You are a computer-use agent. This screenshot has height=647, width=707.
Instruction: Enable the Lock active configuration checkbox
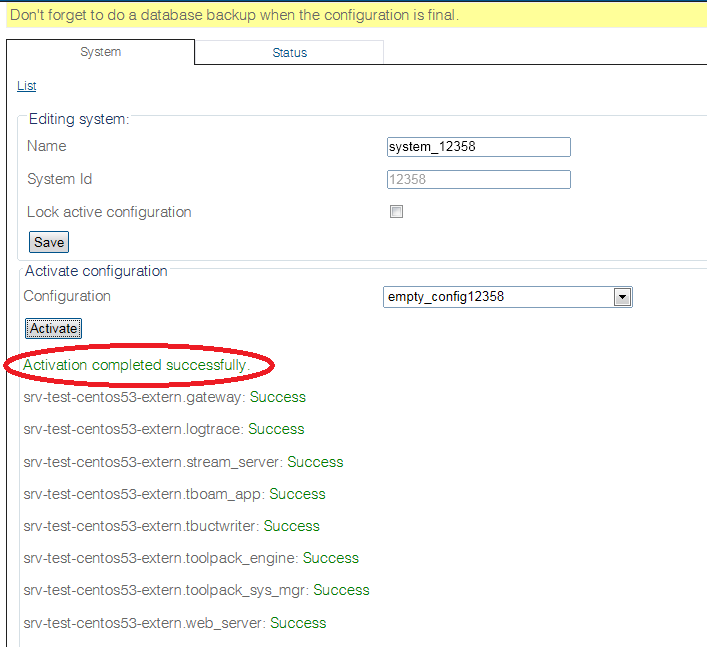(396, 212)
